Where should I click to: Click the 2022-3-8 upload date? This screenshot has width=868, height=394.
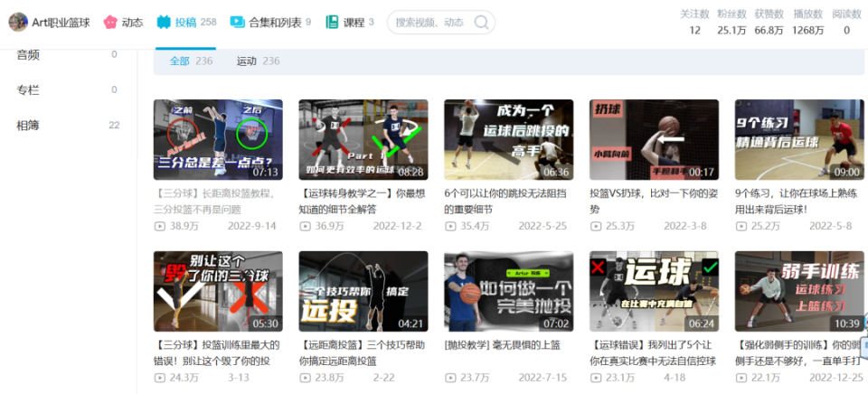(685, 226)
